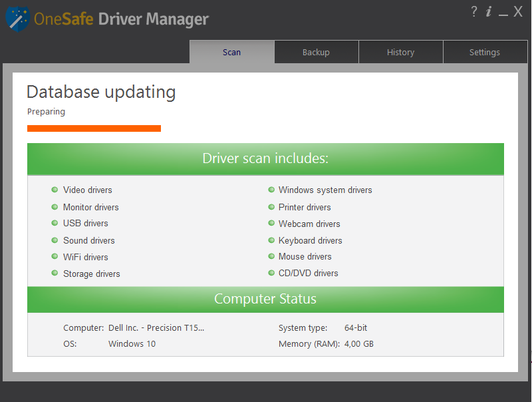
Task: Click the Preparing status text
Action: coord(46,112)
